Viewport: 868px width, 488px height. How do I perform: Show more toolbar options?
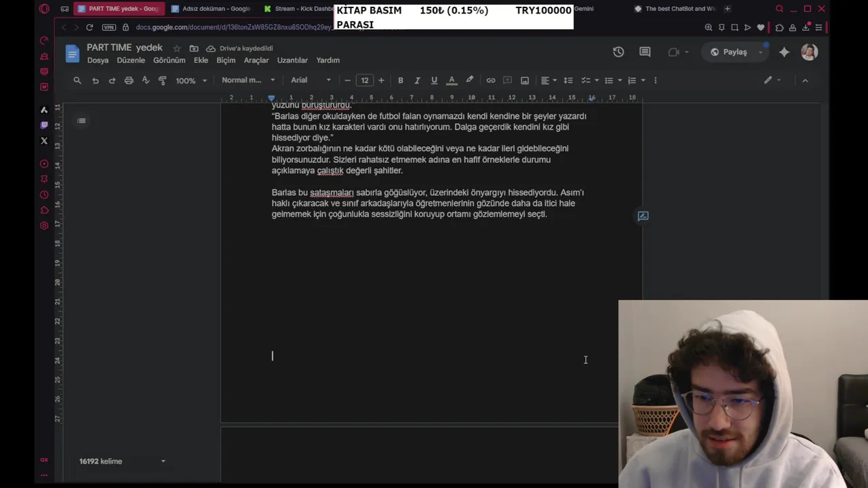[x=655, y=80]
